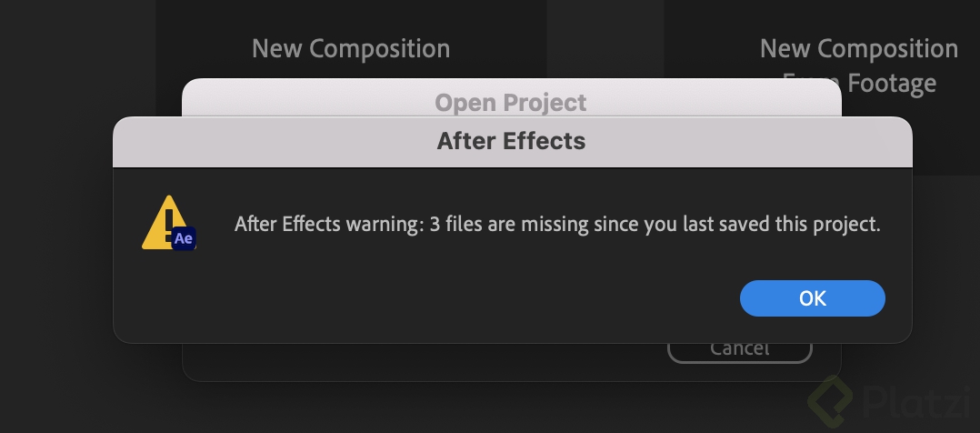Click the exclamation mark inside the warning triangle
This screenshot has height=433, width=980.
[169, 220]
